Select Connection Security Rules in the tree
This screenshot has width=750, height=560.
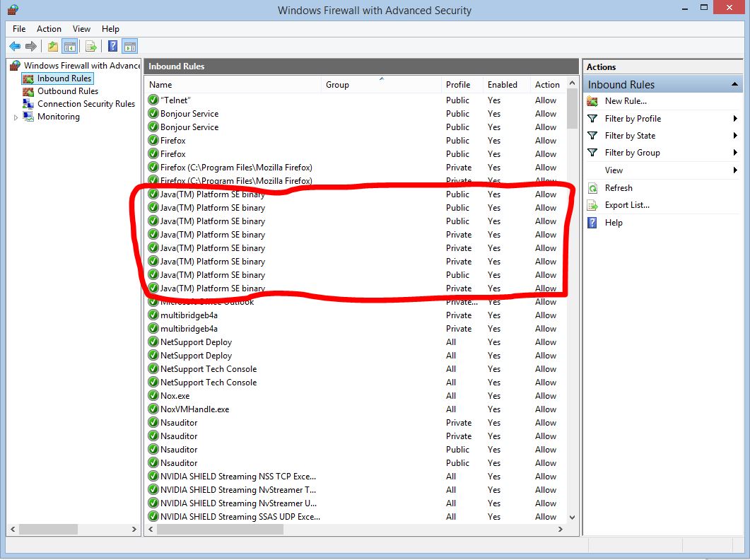[x=86, y=104]
